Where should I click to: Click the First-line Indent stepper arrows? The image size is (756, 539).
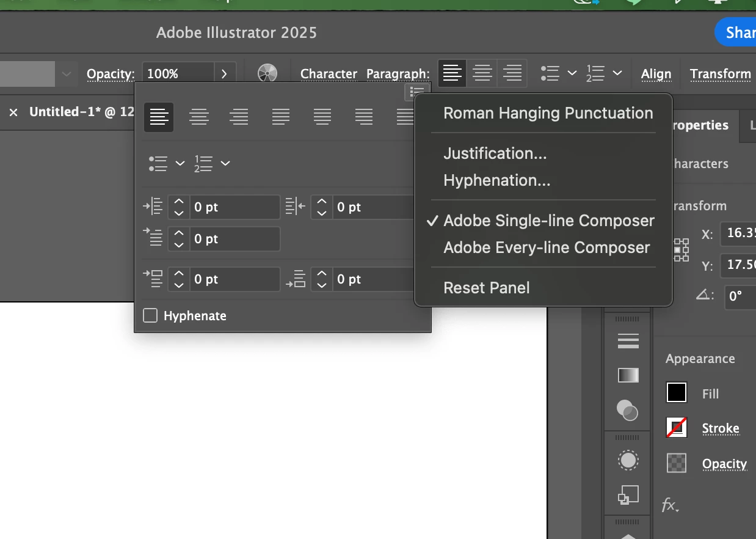178,239
